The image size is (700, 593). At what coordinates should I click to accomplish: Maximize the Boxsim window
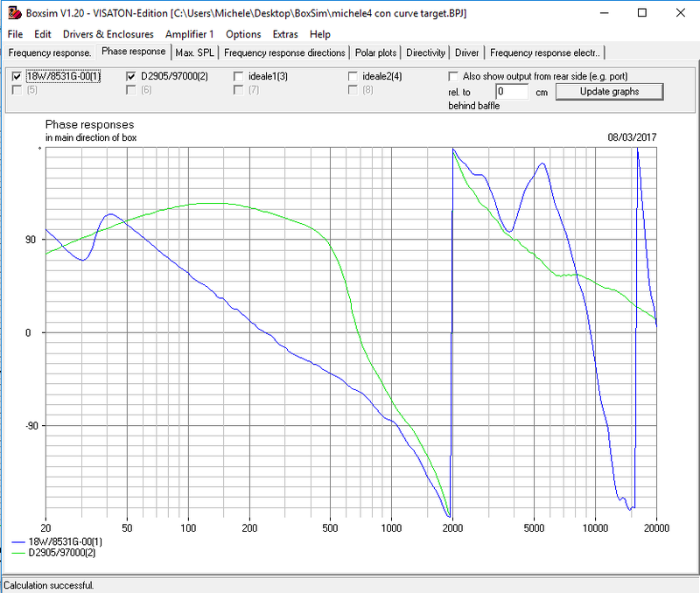(642, 13)
